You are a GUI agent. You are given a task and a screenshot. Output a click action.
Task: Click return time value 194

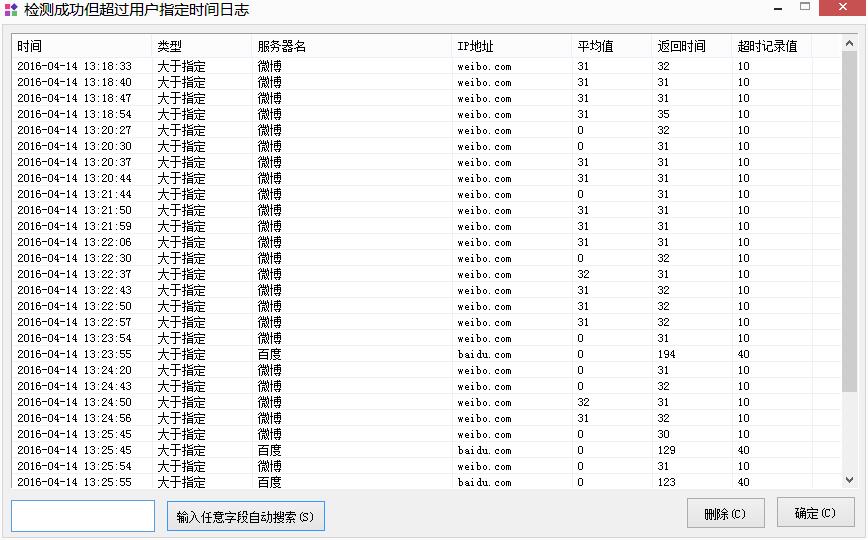666,354
